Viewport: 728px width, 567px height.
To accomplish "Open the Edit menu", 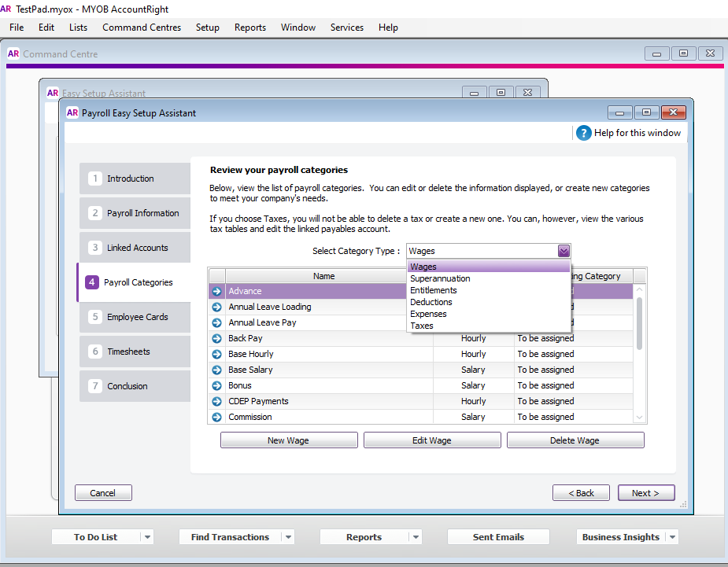I will (46, 28).
